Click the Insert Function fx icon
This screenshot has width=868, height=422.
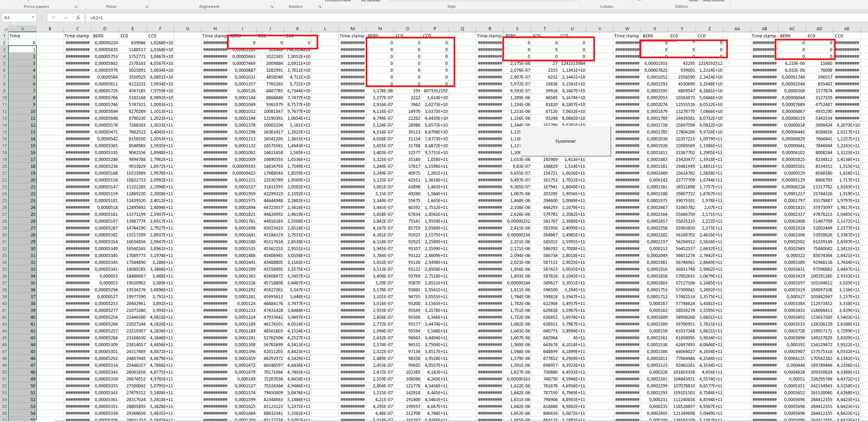pos(78,17)
